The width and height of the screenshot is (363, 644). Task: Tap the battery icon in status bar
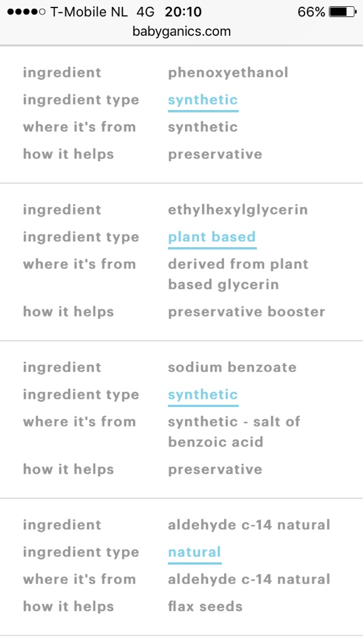pos(343,12)
